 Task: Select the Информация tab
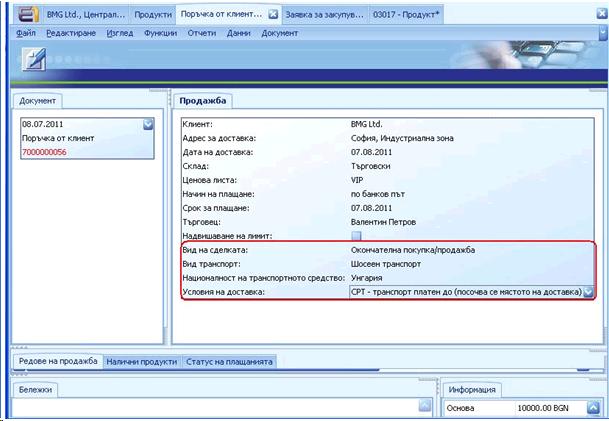[x=472, y=390]
